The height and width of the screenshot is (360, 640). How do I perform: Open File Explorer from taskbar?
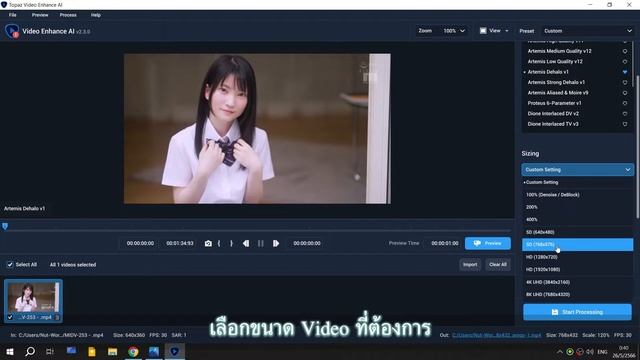tap(112, 351)
